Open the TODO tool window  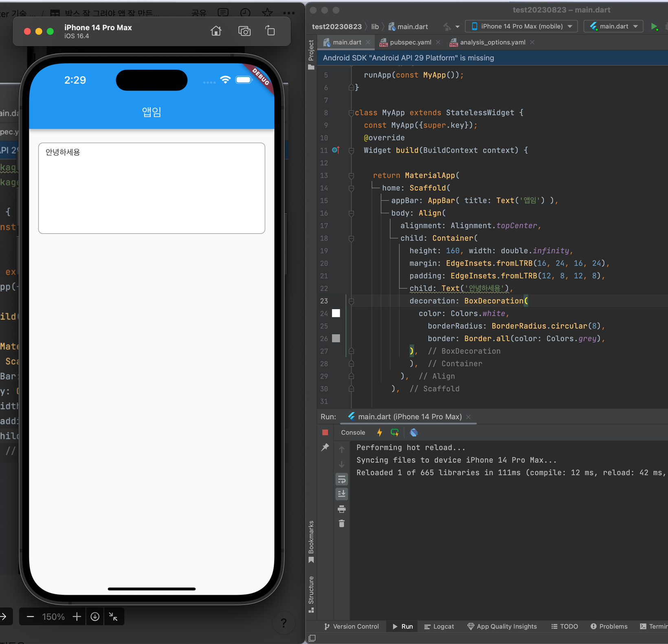565,626
